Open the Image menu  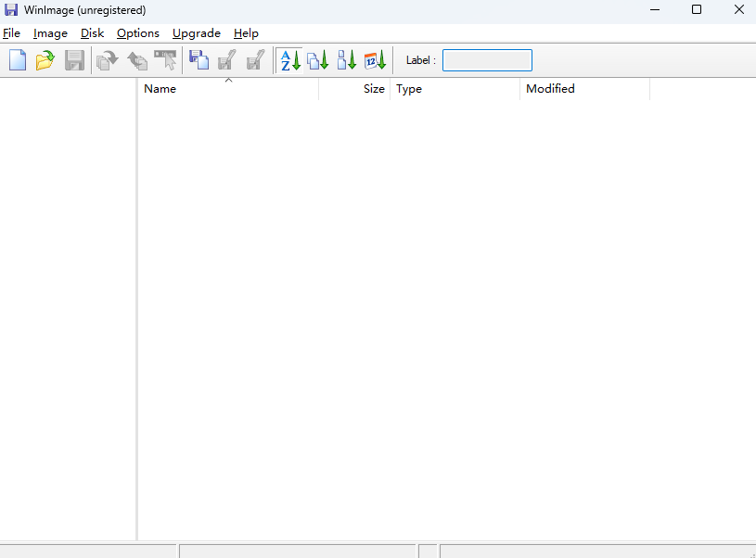click(x=50, y=33)
